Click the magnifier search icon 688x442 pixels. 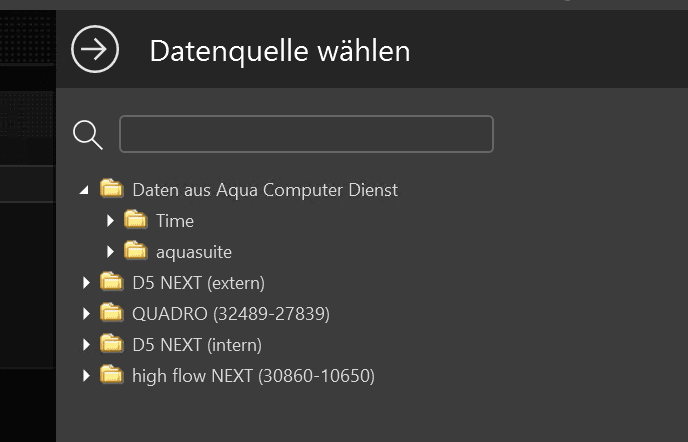point(88,135)
